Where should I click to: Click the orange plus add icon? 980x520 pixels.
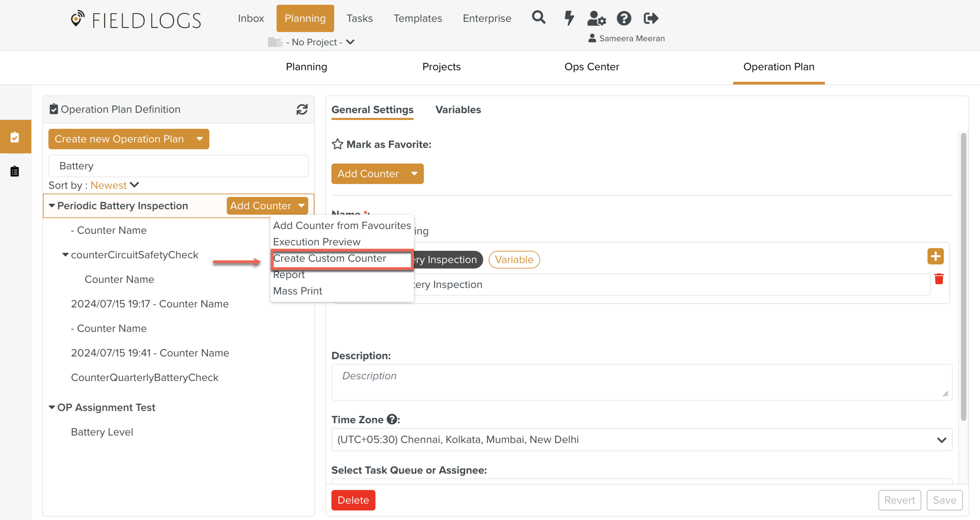[x=935, y=257]
